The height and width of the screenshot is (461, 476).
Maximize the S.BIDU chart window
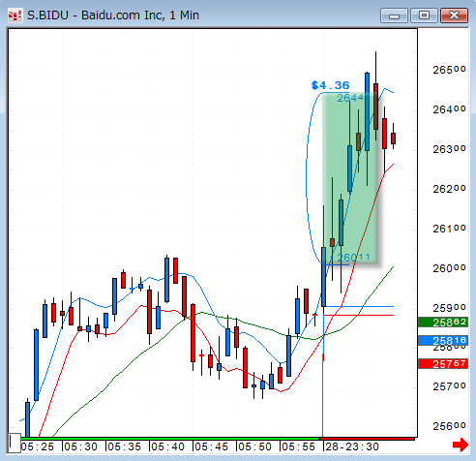coord(424,15)
